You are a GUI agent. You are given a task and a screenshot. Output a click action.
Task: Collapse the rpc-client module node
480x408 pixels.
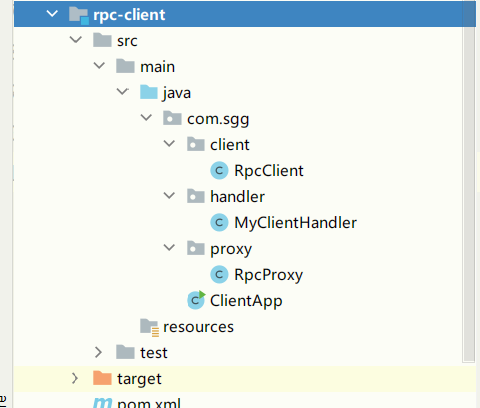[x=52, y=14]
